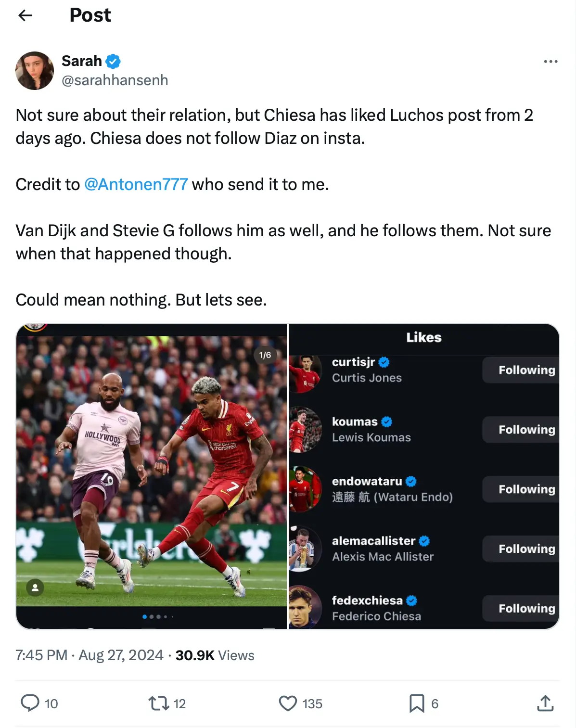Click Sarah's blue verified badge

(x=113, y=61)
